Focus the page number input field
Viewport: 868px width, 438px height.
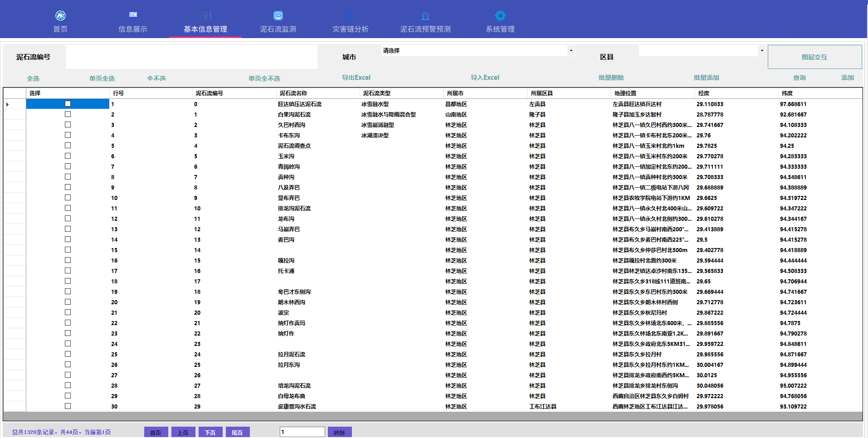[302, 432]
